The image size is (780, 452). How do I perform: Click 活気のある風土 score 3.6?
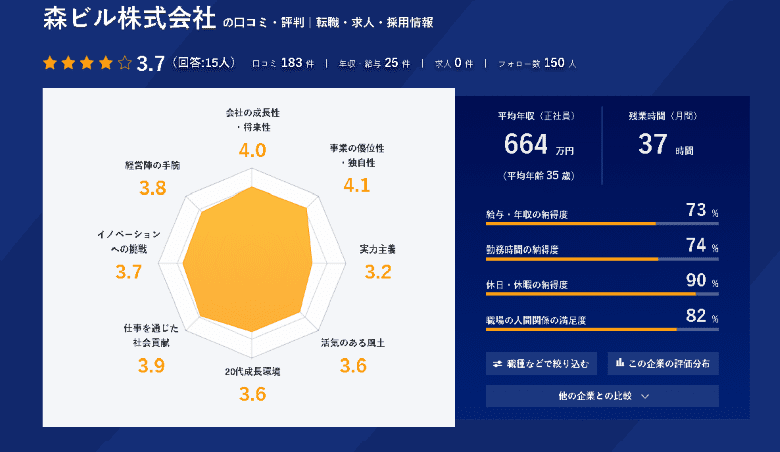[x=353, y=366]
